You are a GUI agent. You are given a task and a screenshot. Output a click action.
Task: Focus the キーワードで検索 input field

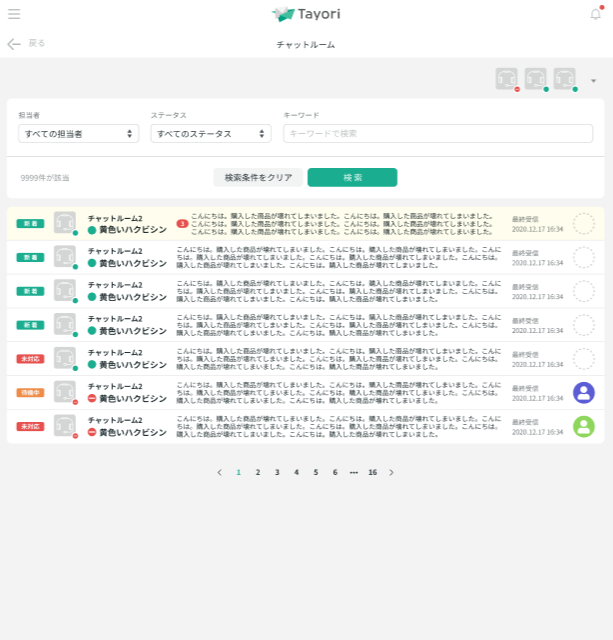438,133
